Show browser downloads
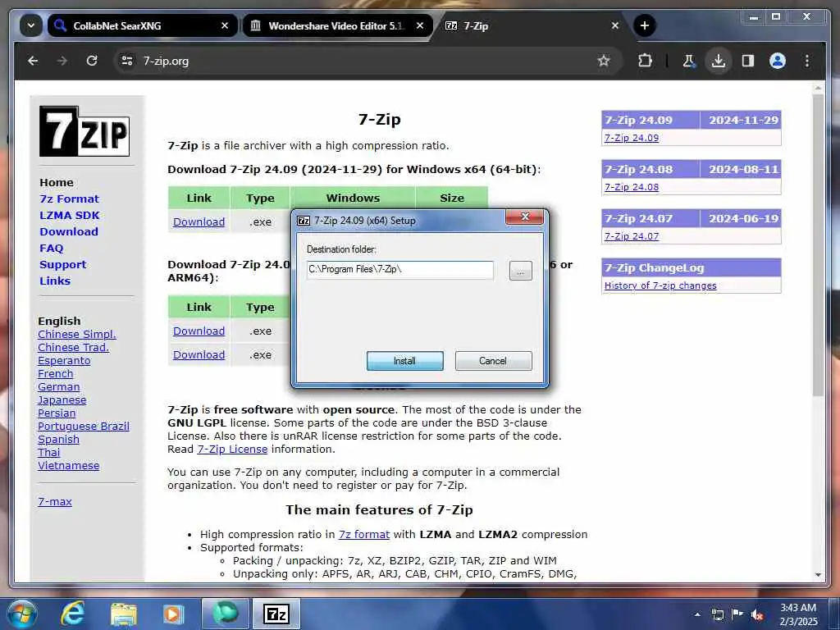Image resolution: width=840 pixels, height=630 pixels. [x=719, y=61]
